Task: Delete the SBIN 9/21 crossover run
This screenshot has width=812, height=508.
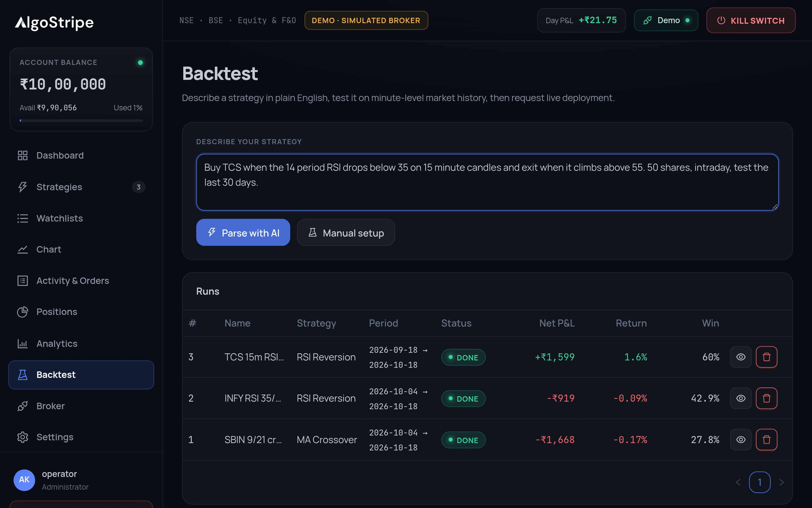Action: (766, 439)
